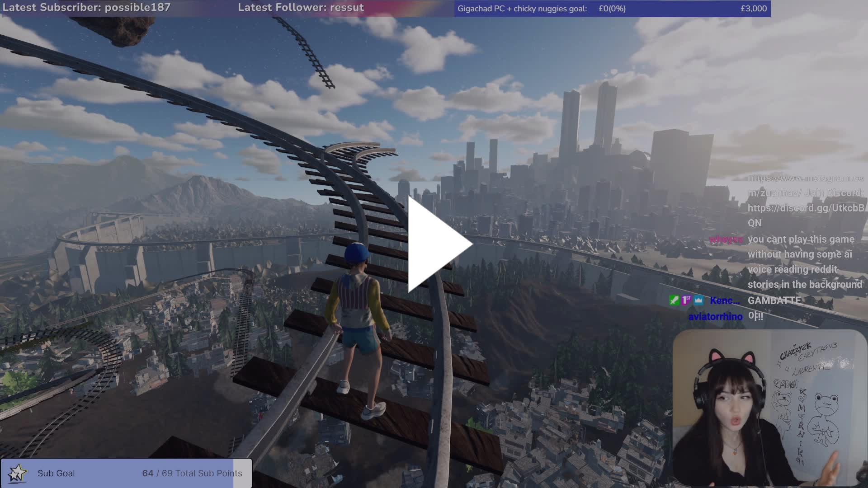
Task: Click username aviatorrhino in chat
Action: [714, 316]
